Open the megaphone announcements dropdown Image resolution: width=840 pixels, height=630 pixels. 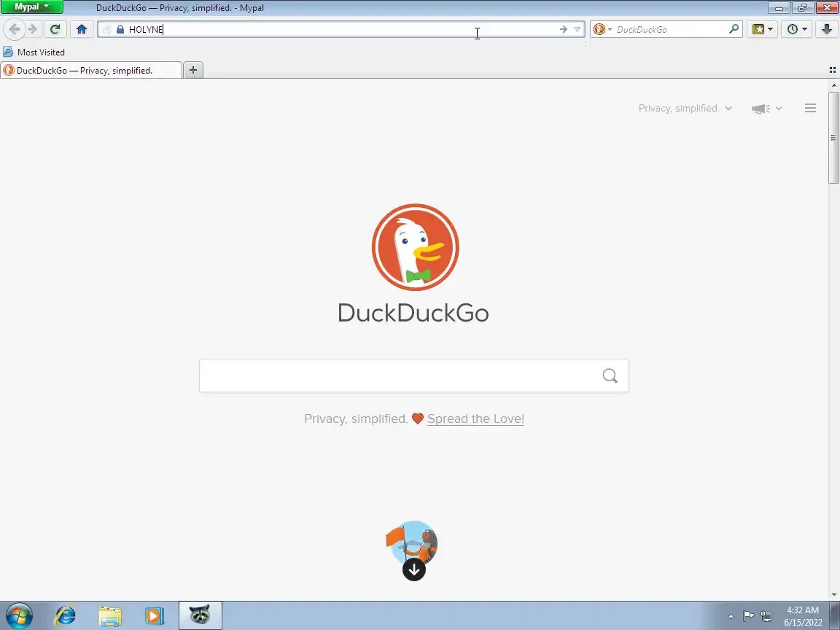pyautogui.click(x=766, y=109)
